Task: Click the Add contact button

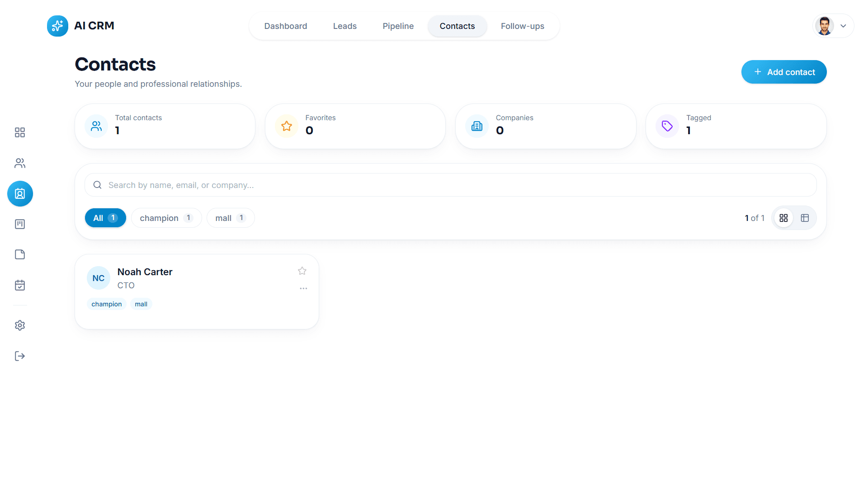Action: [x=784, y=72]
